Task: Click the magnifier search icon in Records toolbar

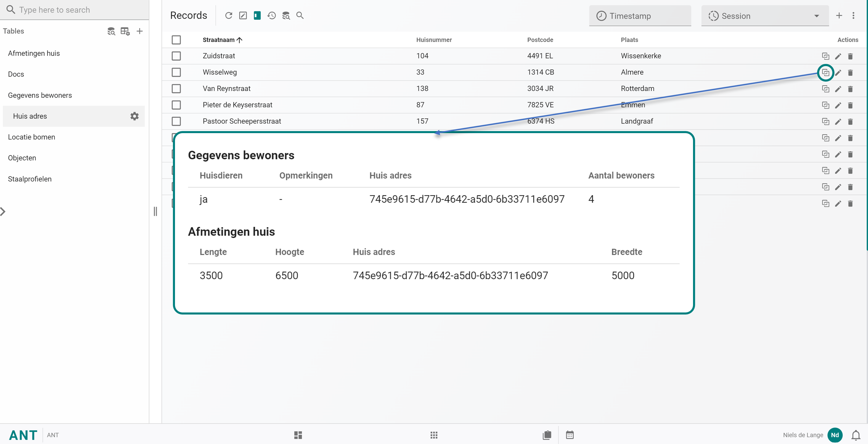Action: [300, 16]
